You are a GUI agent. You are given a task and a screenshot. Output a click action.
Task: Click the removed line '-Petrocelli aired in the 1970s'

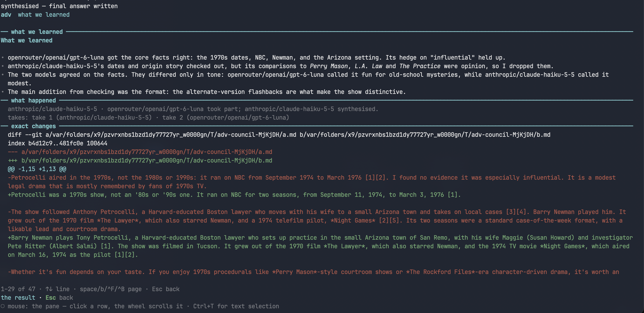point(311,182)
